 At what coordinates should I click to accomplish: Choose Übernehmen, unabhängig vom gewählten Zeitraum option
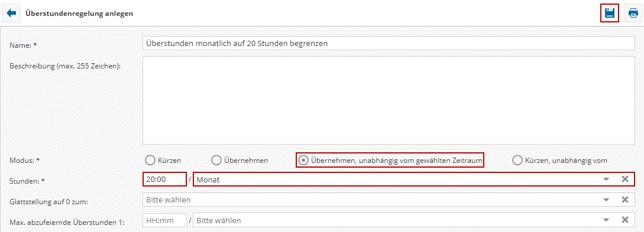[390, 160]
